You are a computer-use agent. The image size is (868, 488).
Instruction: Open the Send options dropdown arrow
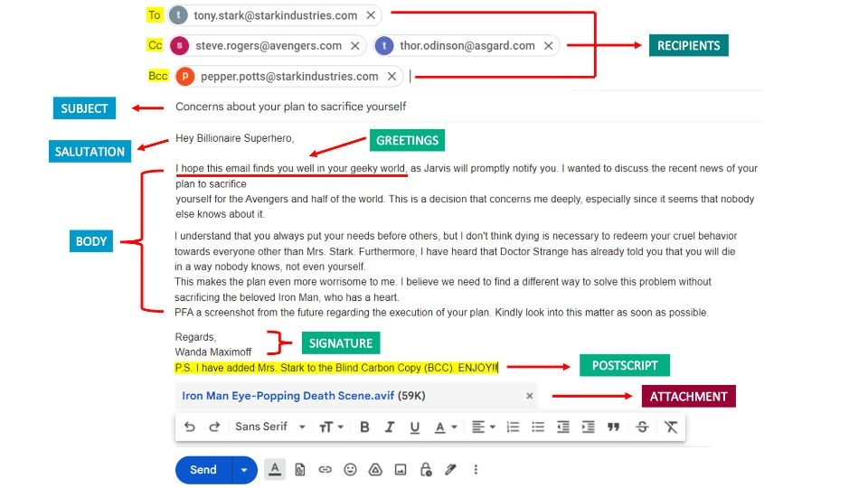[x=244, y=470]
